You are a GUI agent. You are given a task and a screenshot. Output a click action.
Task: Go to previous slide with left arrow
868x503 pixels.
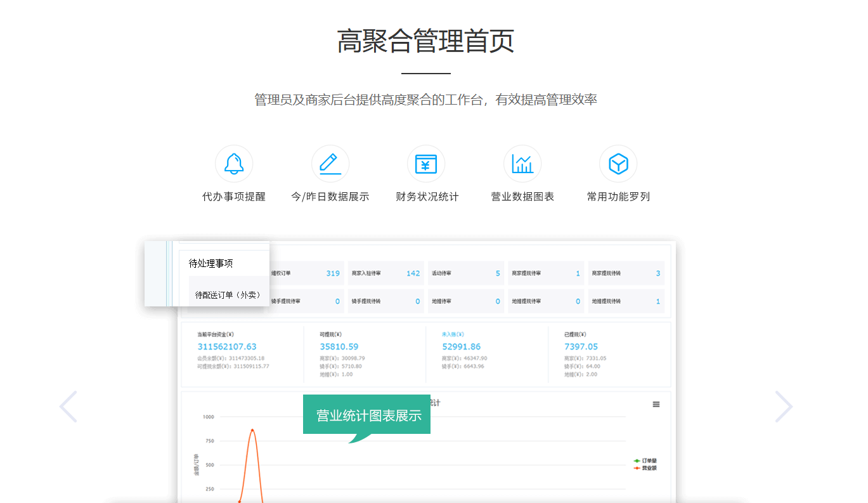68,407
